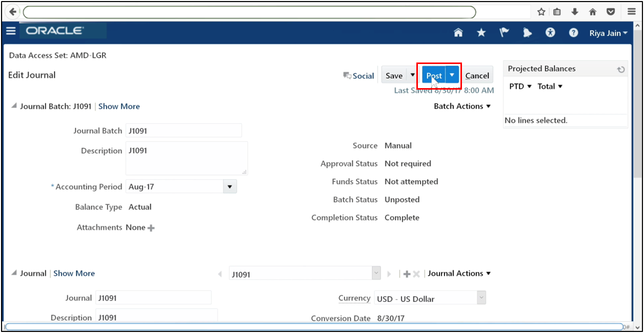This screenshot has width=644, height=334.
Task: Click the Cancel button
Action: [477, 75]
